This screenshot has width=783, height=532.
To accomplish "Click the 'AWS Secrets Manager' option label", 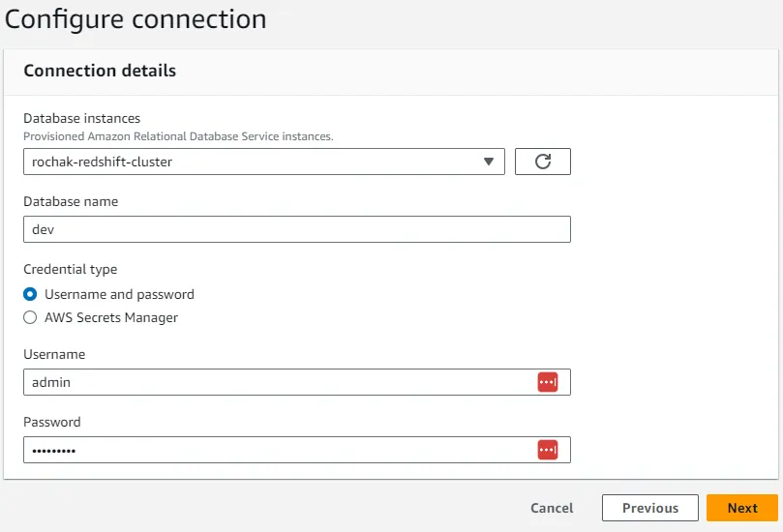I will tap(111, 317).
